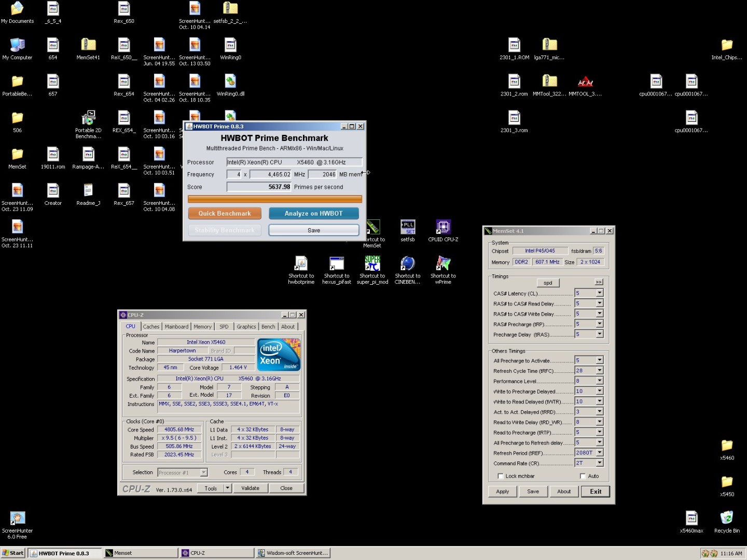The image size is (747, 560).
Task: Click the HWBOT Prime Score field
Action: click(259, 187)
